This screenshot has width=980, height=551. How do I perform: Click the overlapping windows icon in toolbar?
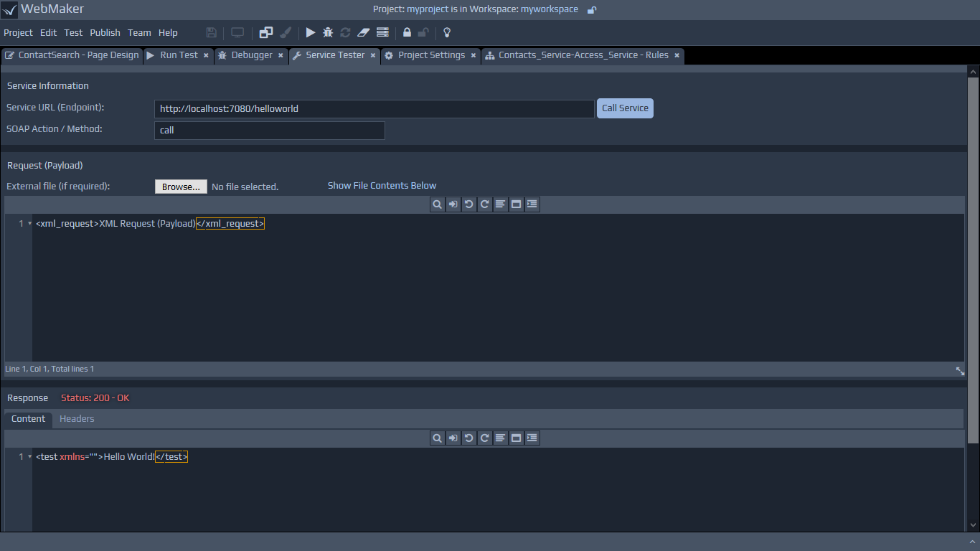[266, 32]
